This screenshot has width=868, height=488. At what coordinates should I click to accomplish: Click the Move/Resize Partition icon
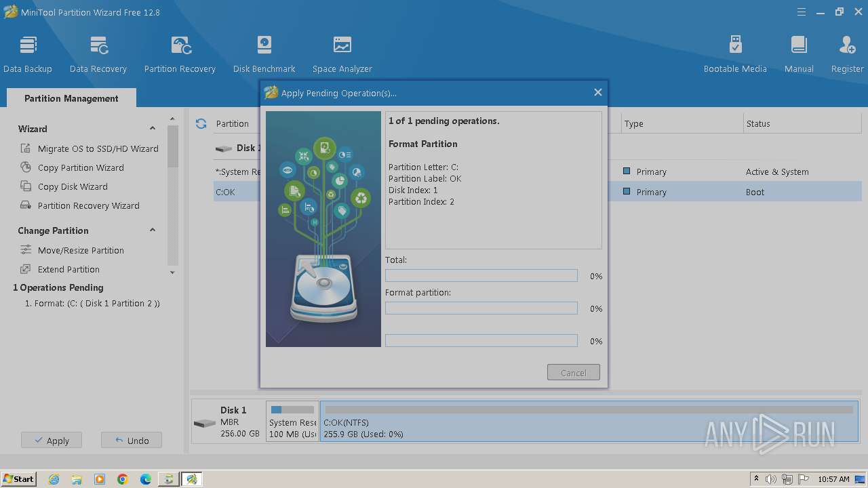tap(26, 250)
